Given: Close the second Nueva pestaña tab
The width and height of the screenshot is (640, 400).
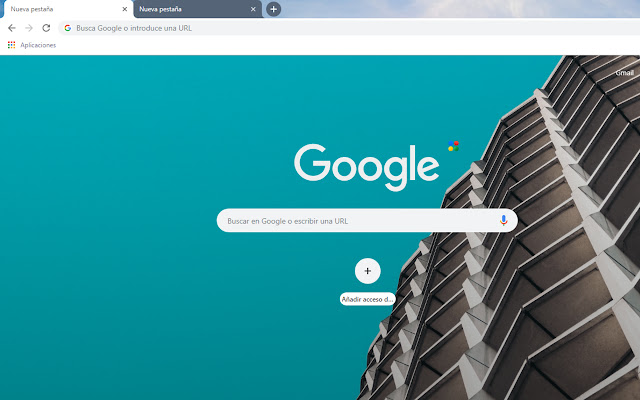Looking at the screenshot, I should (253, 9).
